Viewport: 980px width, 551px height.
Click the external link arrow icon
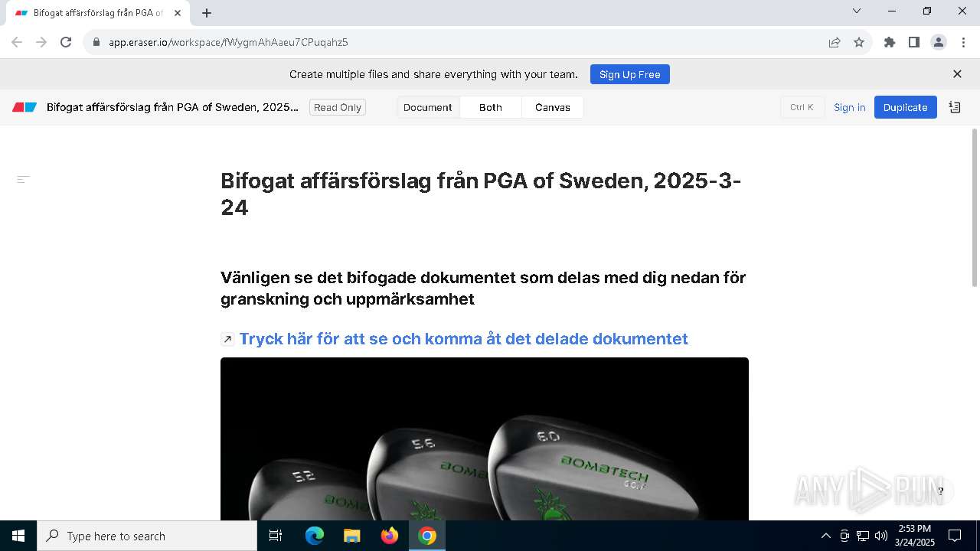pos(227,339)
